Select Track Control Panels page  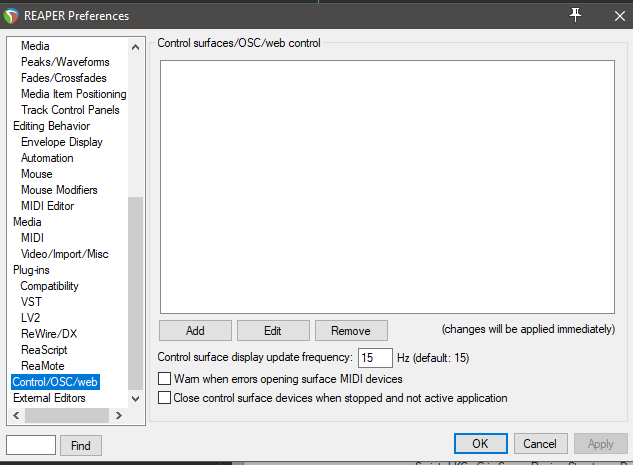click(70, 110)
